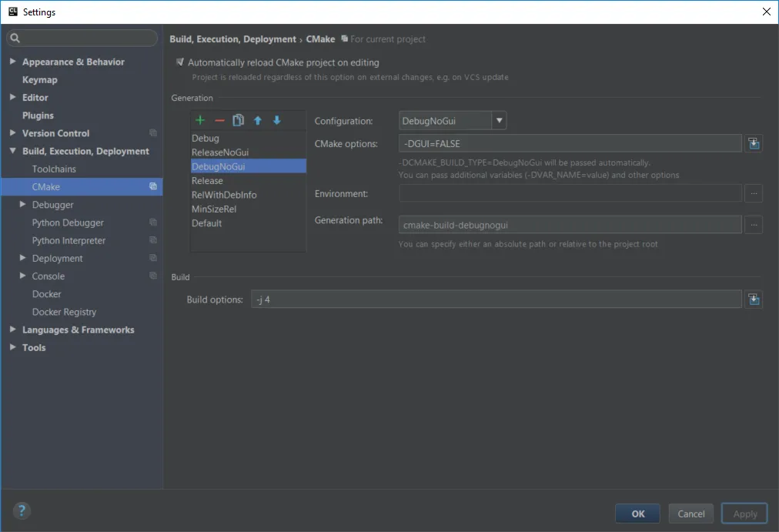Viewport: 779px width, 532px height.
Task: Expand the Debugger subsection arrow
Action: click(22, 204)
